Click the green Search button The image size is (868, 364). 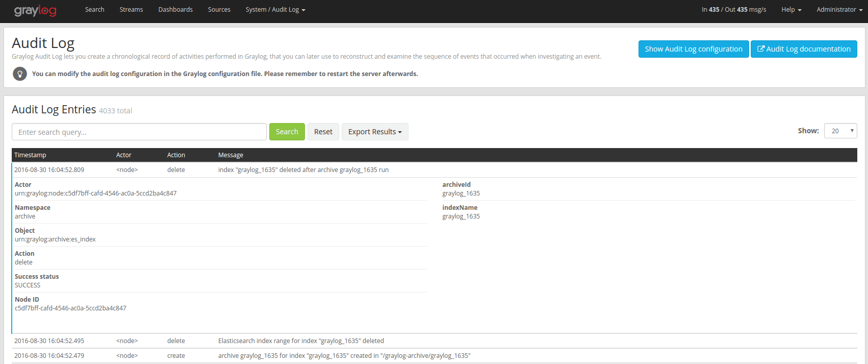287,132
